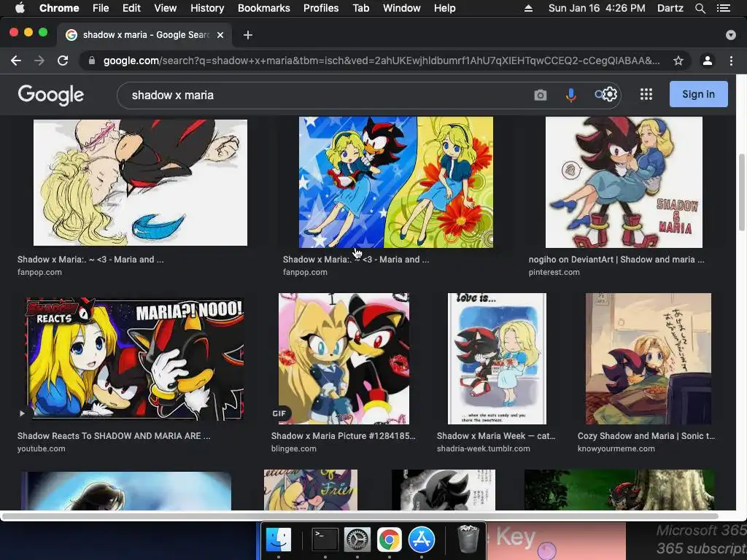Start voice search with the microphone icon
The image size is (747, 560).
click(570, 96)
